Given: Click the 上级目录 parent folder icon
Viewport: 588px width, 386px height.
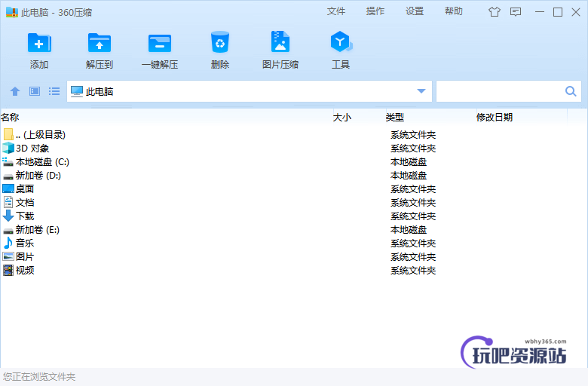Looking at the screenshot, I should pos(8,134).
